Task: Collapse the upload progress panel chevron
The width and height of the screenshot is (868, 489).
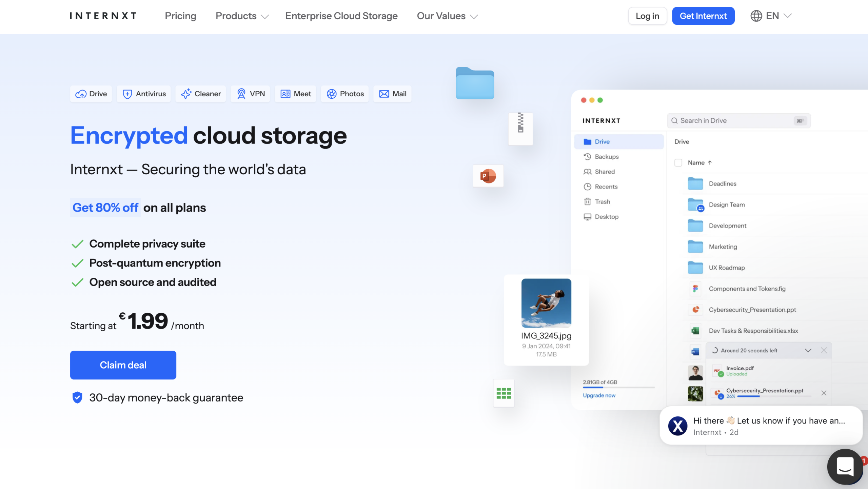Action: click(x=808, y=350)
